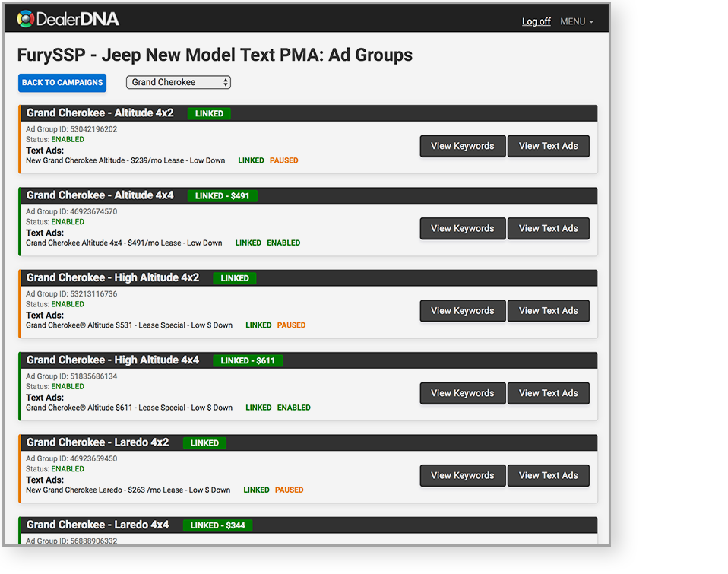The width and height of the screenshot is (728, 574).
Task: View Text Ads for High Altitude 4x4
Action: pos(549,393)
